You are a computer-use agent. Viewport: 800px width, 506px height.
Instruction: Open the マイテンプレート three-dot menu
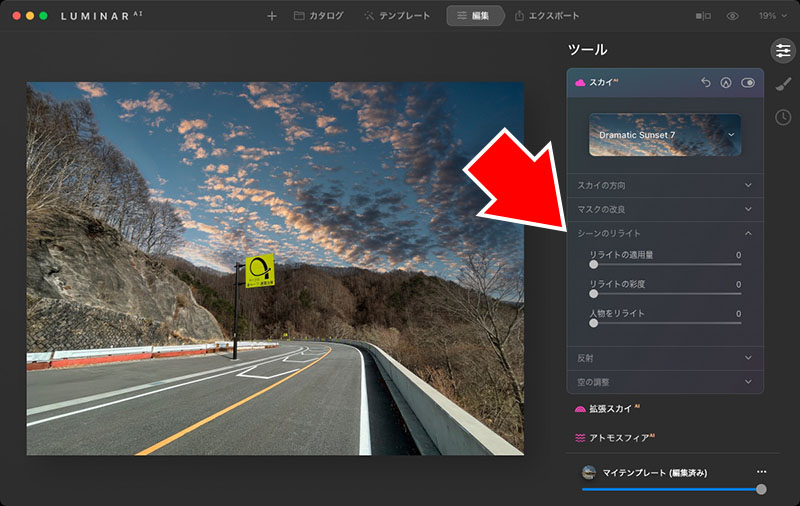[x=761, y=472]
